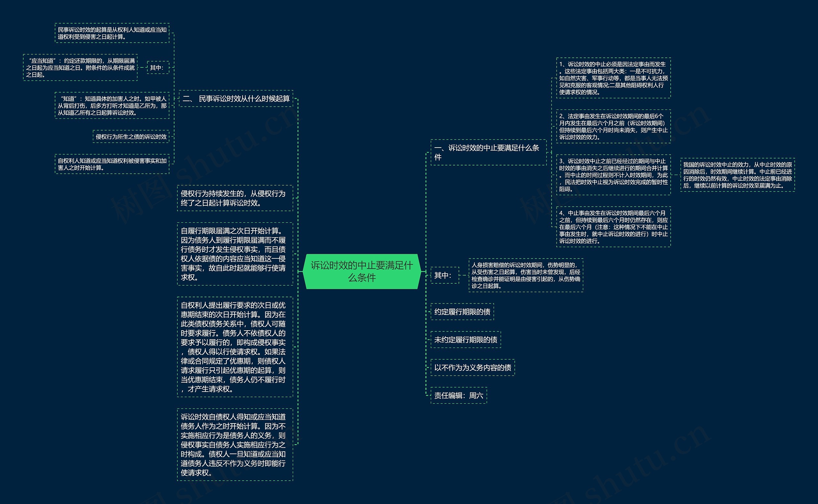The height and width of the screenshot is (504, 818).
Task: Click right-side 其中: node near center
Action: [x=445, y=275]
